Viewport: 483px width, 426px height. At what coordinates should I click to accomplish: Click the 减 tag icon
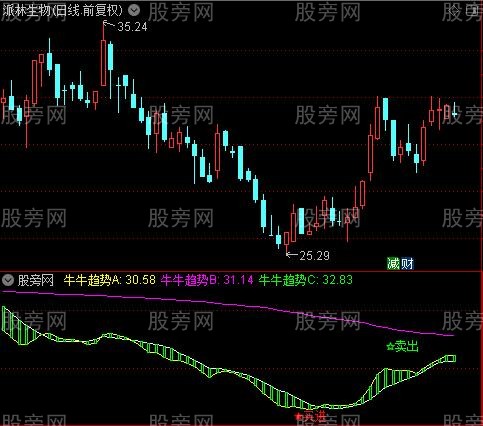tap(393, 264)
